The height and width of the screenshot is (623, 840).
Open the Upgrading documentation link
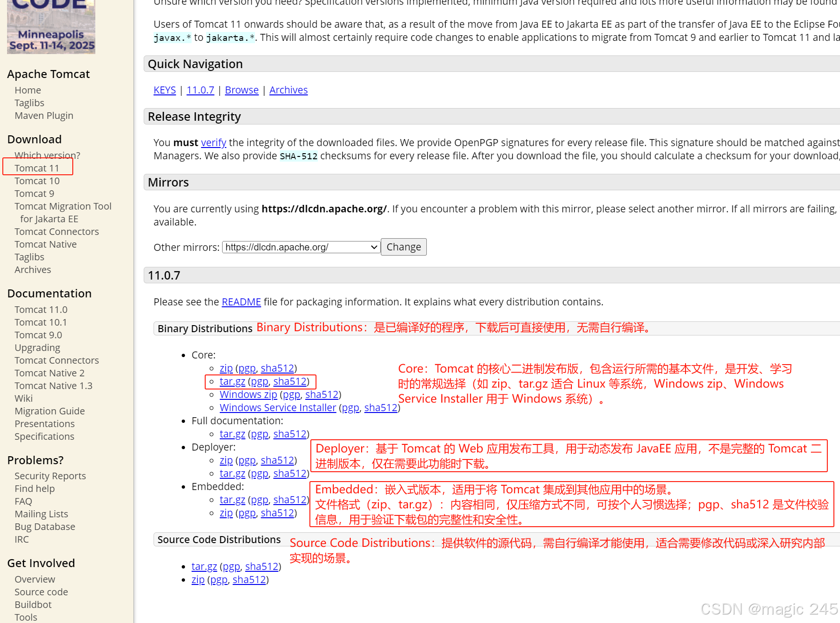pos(38,348)
